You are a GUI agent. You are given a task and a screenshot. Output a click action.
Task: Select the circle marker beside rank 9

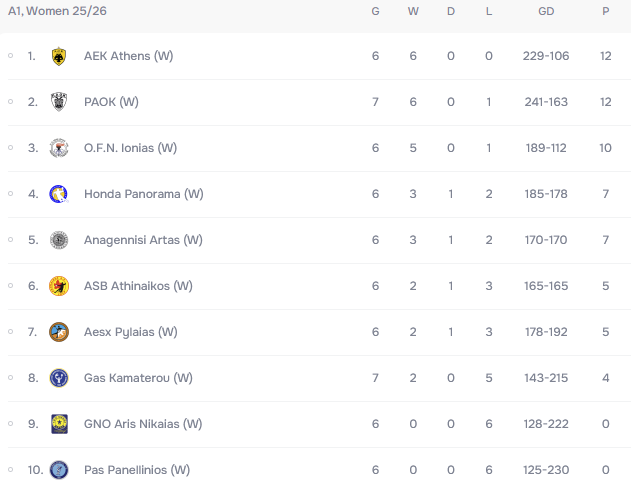click(10, 423)
